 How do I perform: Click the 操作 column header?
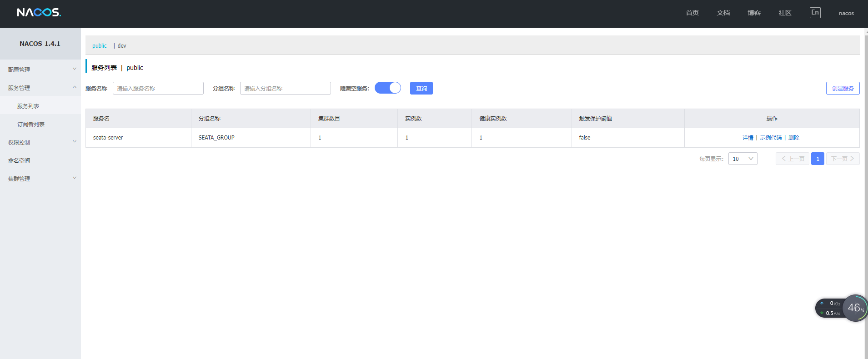[772, 119]
